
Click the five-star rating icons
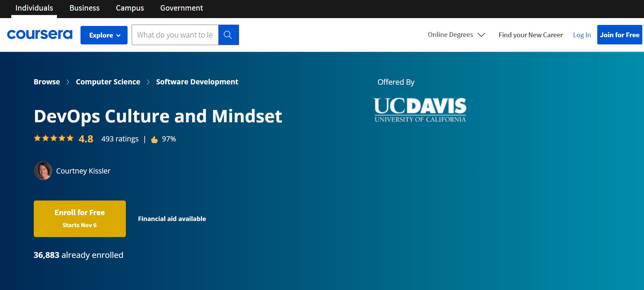pyautogui.click(x=54, y=138)
